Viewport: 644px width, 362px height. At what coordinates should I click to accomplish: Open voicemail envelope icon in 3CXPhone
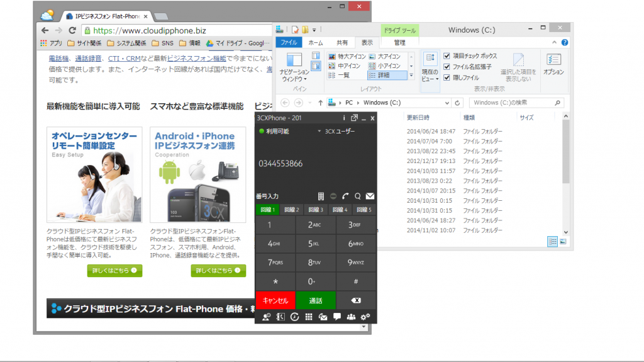coord(370,196)
